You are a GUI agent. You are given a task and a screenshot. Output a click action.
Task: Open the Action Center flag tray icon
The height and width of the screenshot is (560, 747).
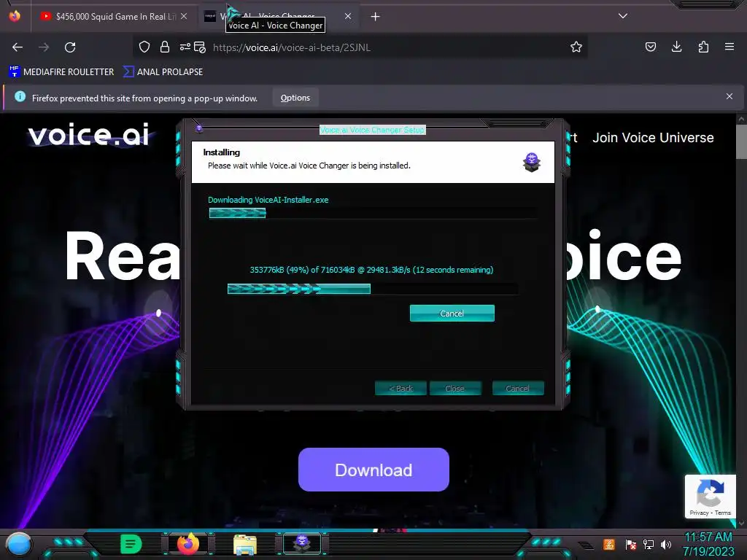pos(631,544)
